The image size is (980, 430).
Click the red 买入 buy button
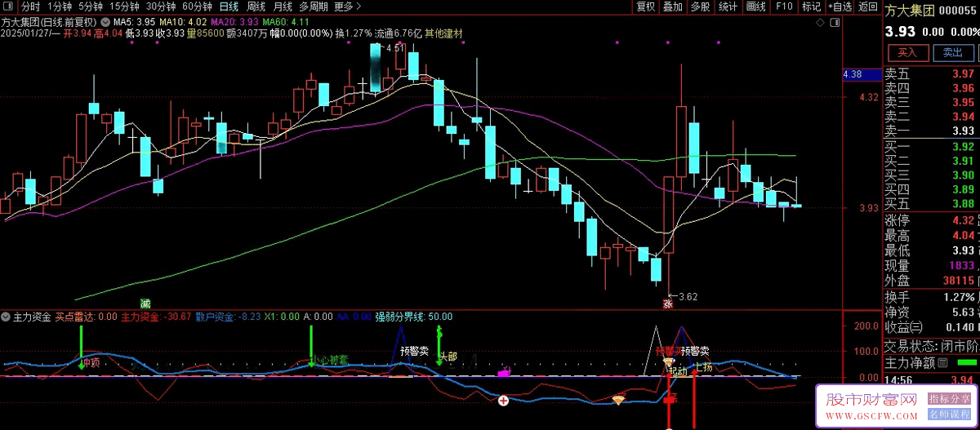point(907,52)
